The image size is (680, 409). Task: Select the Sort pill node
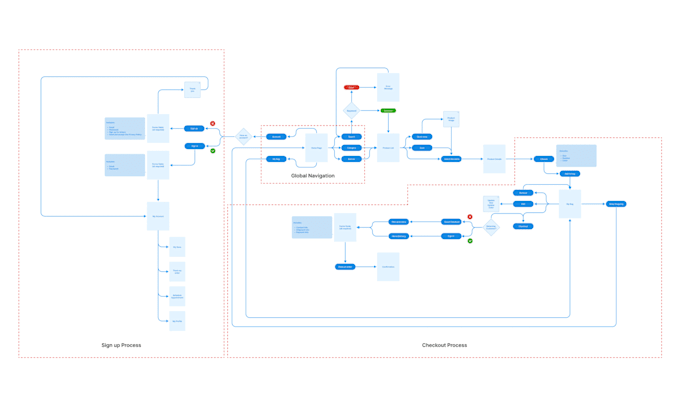(x=422, y=148)
